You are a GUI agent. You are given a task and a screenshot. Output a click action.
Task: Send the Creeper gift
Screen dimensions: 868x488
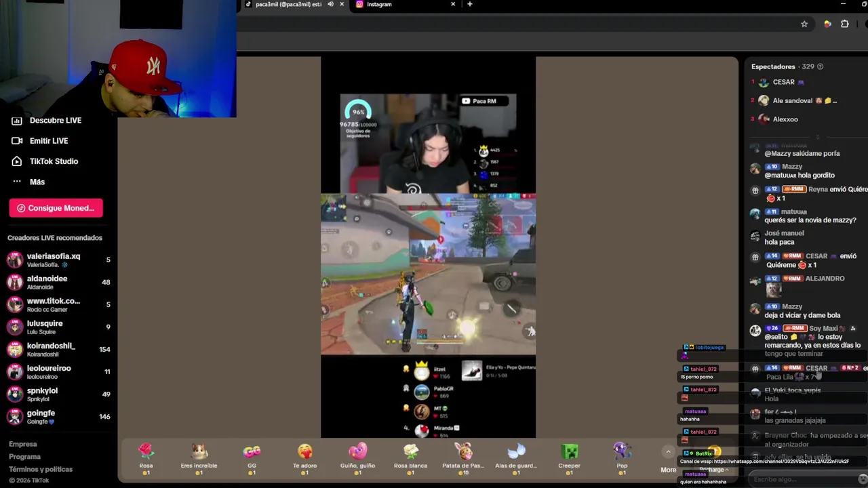pyautogui.click(x=569, y=458)
